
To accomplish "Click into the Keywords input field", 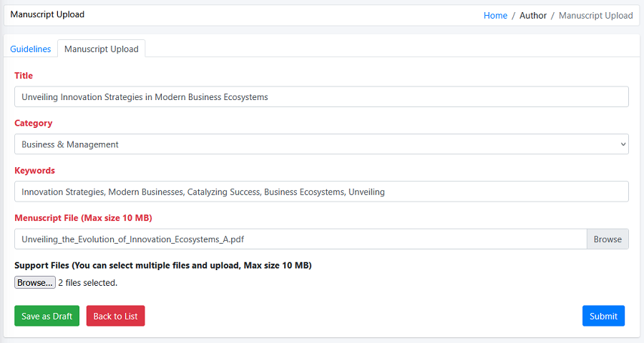I will click(321, 192).
